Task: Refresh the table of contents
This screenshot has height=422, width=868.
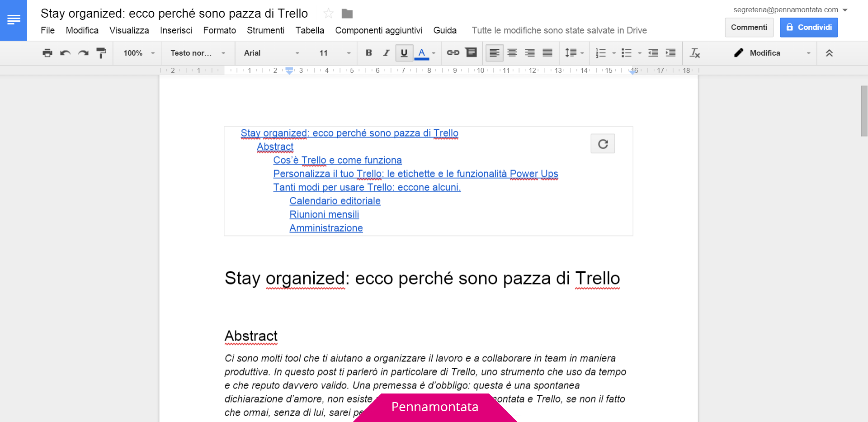Action: [603, 143]
